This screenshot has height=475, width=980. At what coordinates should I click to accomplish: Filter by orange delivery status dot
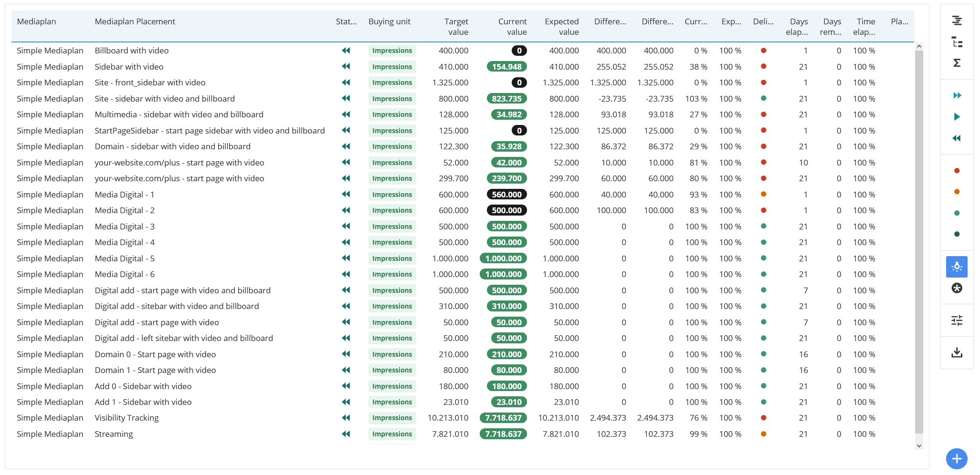pos(957,192)
